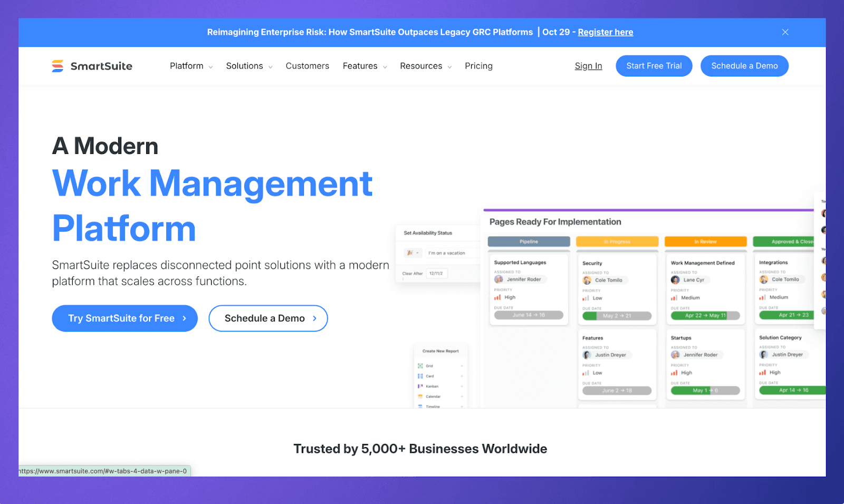The width and height of the screenshot is (844, 504).
Task: Click Justin Dreyer avatar on Solution Category
Action: click(x=763, y=355)
